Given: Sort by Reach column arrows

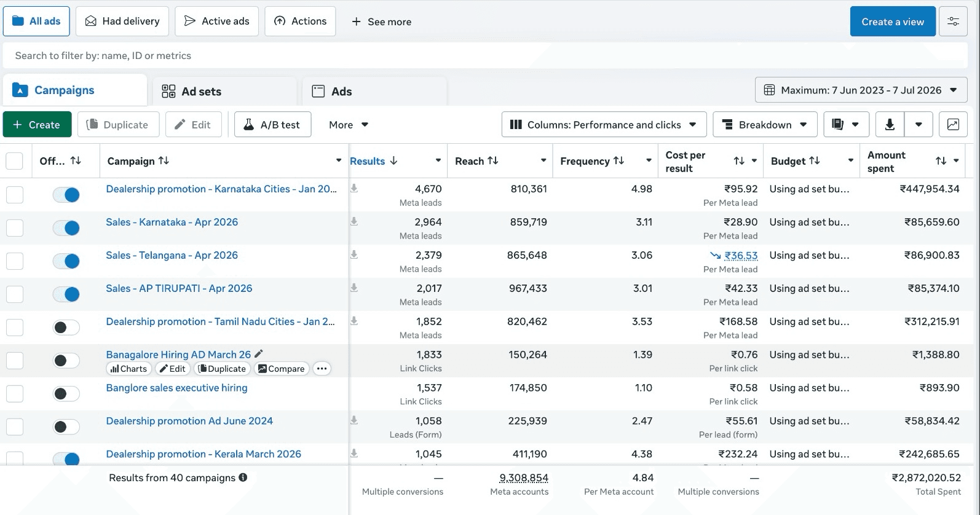Looking at the screenshot, I should point(493,160).
